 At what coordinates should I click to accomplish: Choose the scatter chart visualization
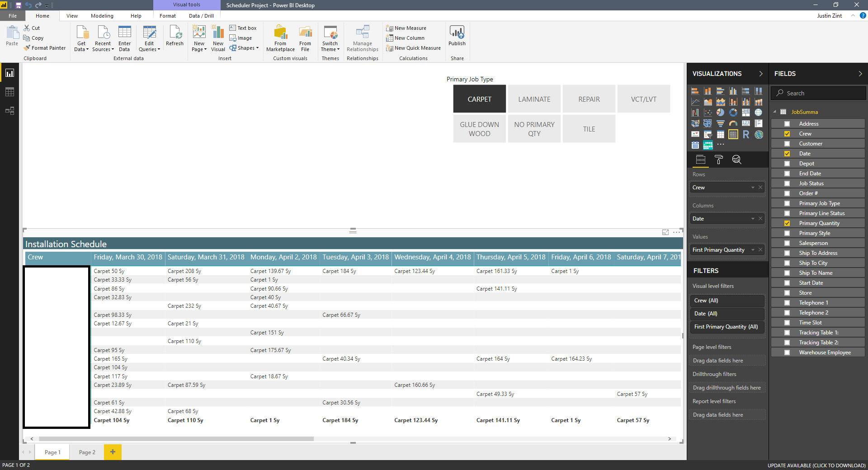pyautogui.click(x=708, y=113)
